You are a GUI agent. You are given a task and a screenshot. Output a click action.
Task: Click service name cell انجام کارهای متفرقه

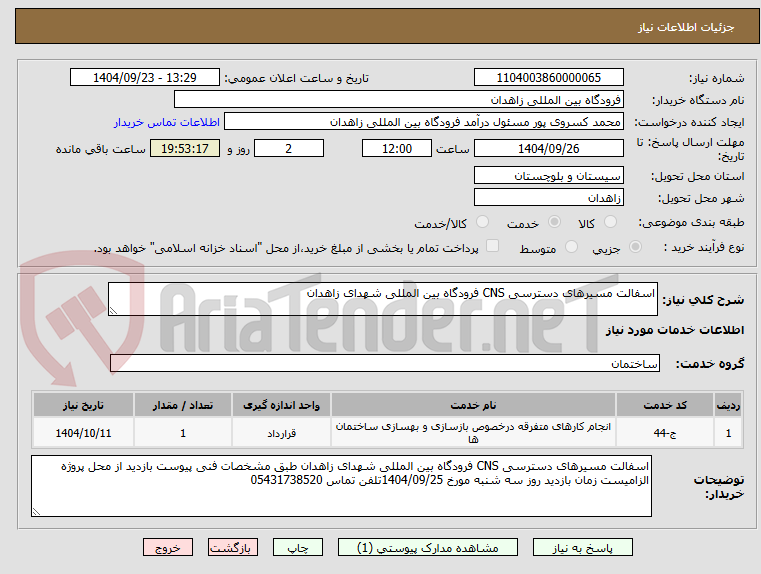tap(473, 432)
